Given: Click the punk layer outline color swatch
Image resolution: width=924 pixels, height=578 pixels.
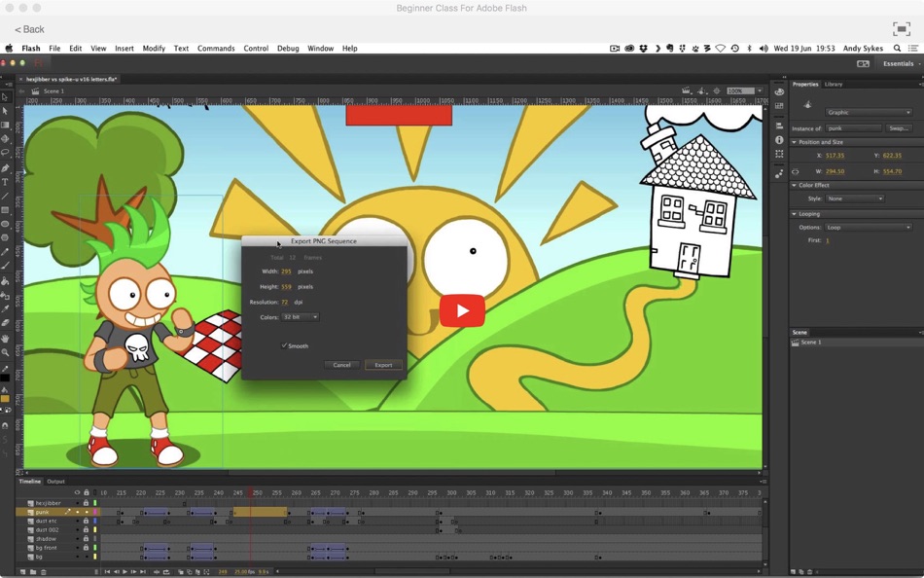Looking at the screenshot, I should tap(95, 512).
